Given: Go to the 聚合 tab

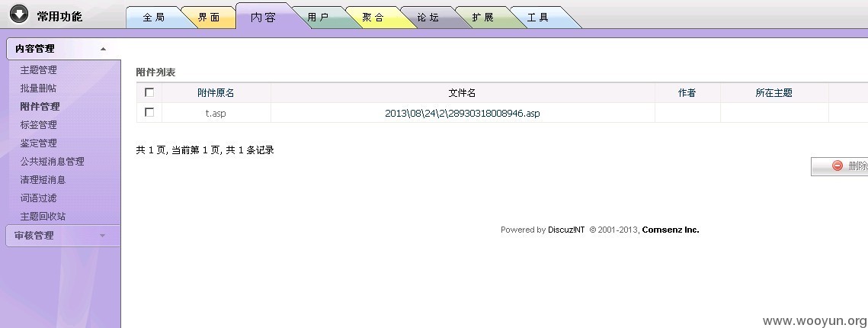Looking at the screenshot, I should [373, 18].
